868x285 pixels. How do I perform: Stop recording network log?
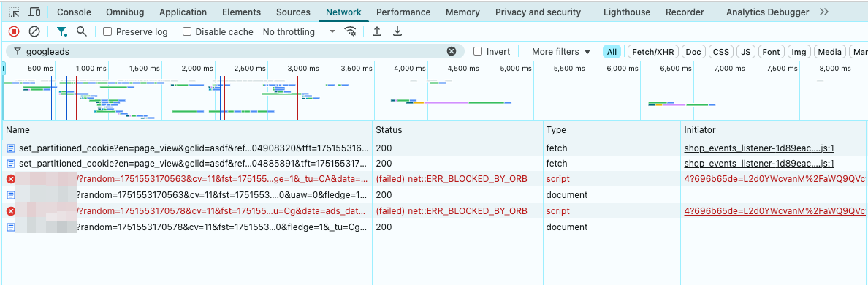14,32
